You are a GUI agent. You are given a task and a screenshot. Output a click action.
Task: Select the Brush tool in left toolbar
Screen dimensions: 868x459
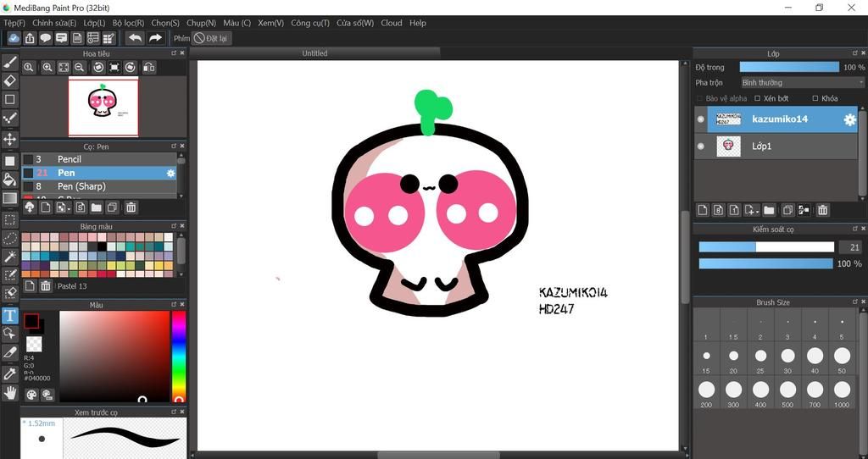click(9, 62)
